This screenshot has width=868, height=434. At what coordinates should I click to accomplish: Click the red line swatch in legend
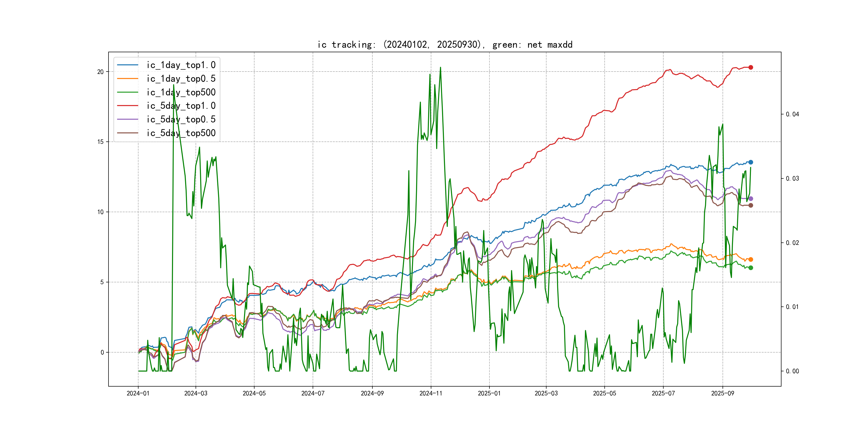128,106
